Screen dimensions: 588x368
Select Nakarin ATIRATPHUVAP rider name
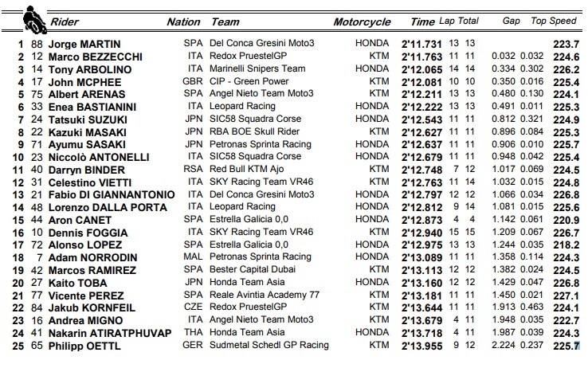[x=110, y=333]
